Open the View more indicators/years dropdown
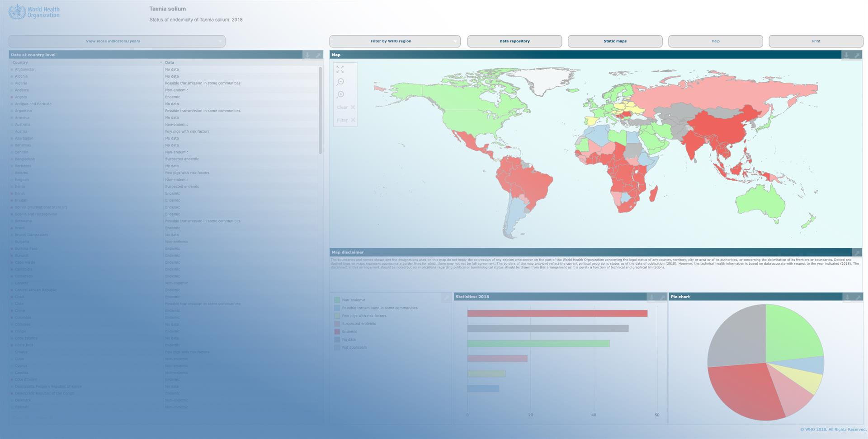Screen dimensions: 868x439 [x=117, y=41]
